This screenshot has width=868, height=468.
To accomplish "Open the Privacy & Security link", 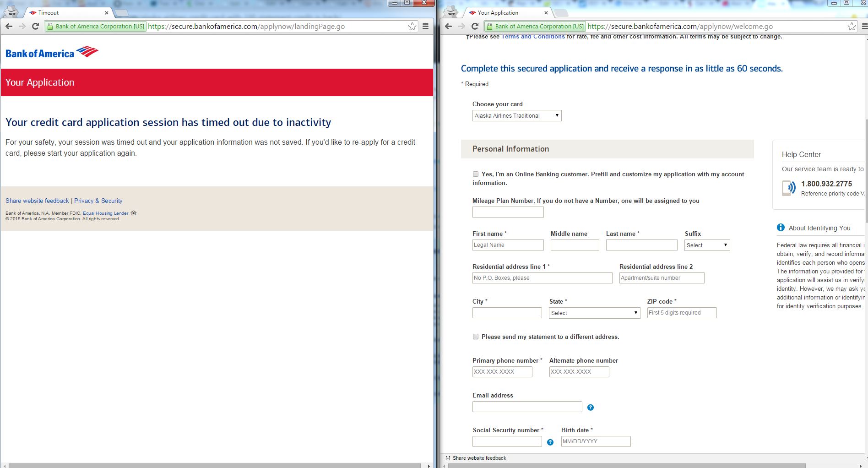I will click(x=98, y=201).
